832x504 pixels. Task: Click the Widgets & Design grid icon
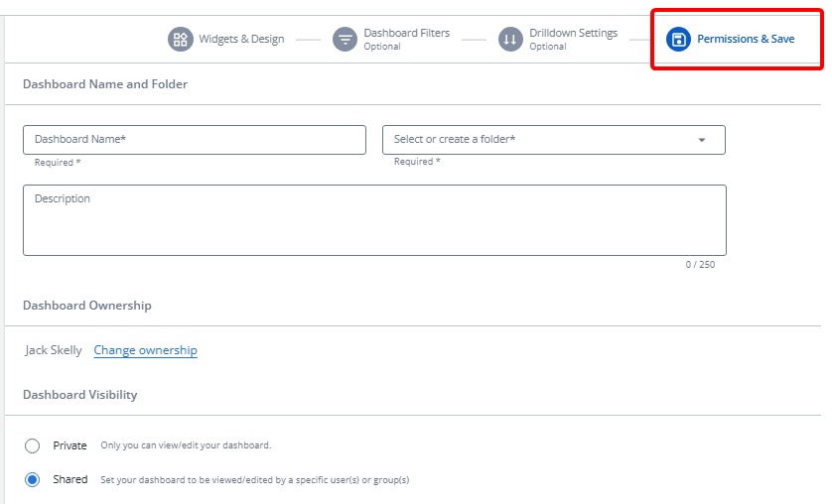tap(180, 40)
